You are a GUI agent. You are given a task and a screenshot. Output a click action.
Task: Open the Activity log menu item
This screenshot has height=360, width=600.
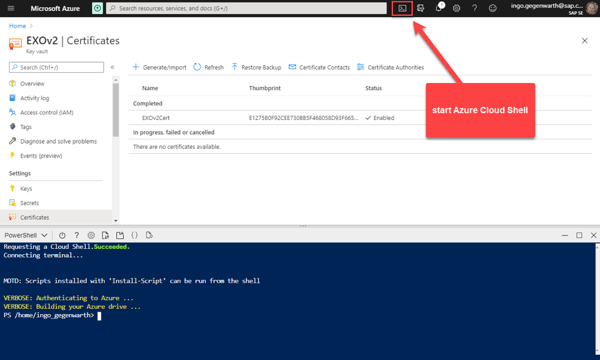[34, 98]
